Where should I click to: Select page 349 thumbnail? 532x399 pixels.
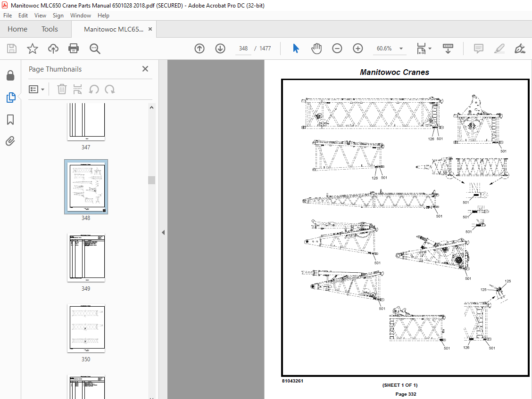[x=86, y=258]
